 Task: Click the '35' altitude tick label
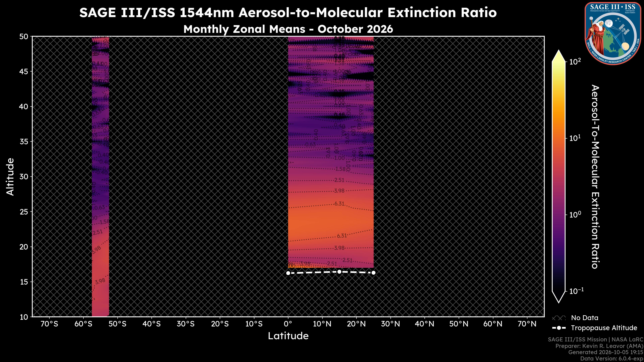click(x=24, y=142)
